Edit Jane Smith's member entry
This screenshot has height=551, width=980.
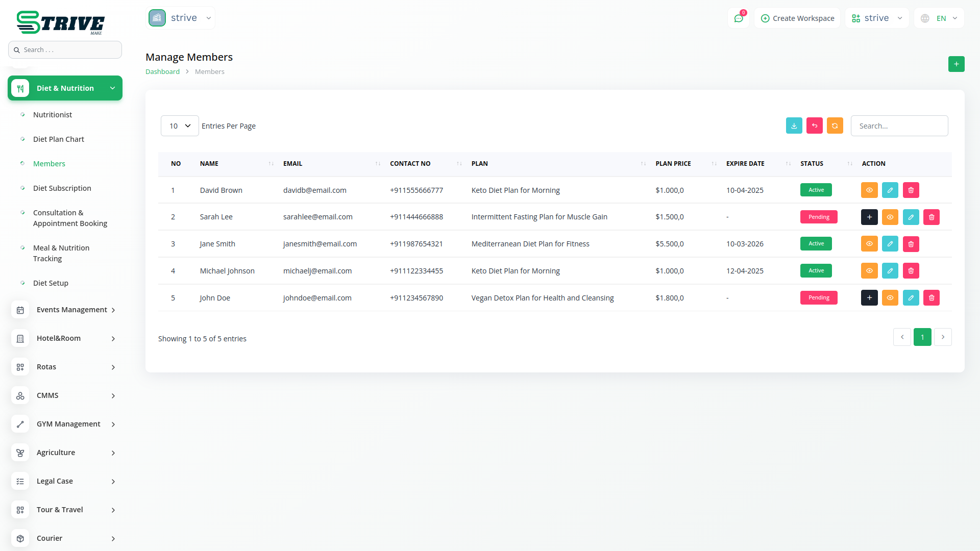[x=890, y=244]
